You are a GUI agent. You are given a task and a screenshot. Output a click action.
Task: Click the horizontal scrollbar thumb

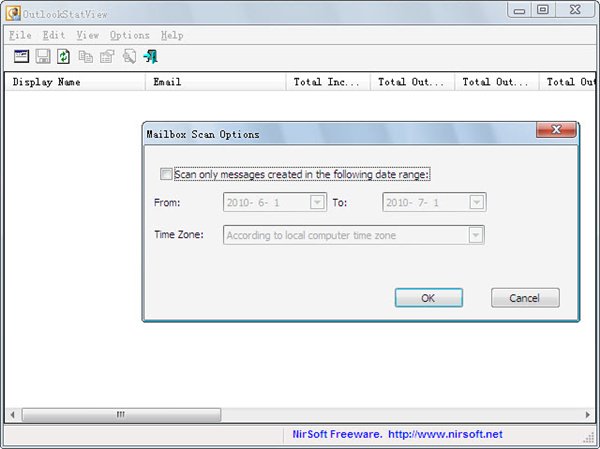pyautogui.click(x=121, y=415)
